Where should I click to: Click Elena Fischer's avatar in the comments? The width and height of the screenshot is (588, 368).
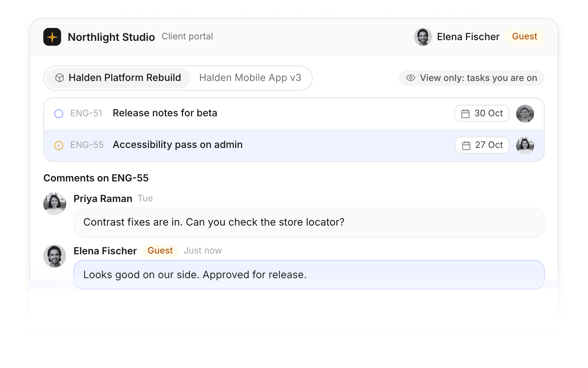pyautogui.click(x=55, y=256)
